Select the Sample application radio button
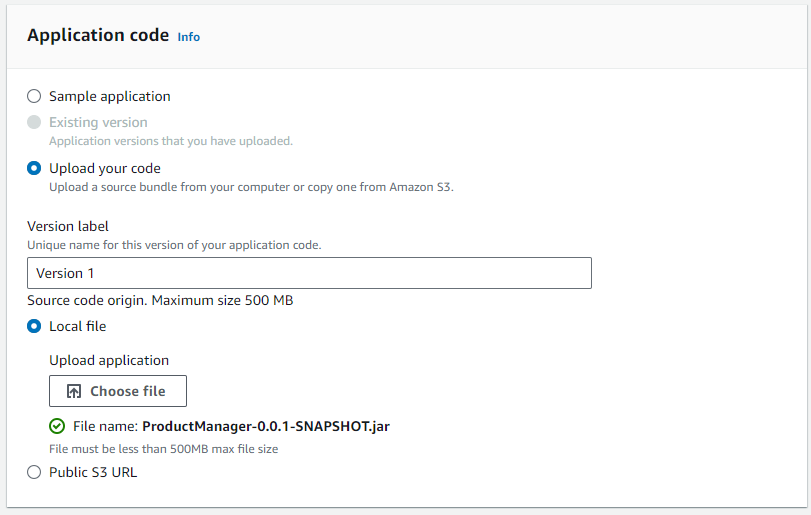This screenshot has height=515, width=811. coord(34,96)
